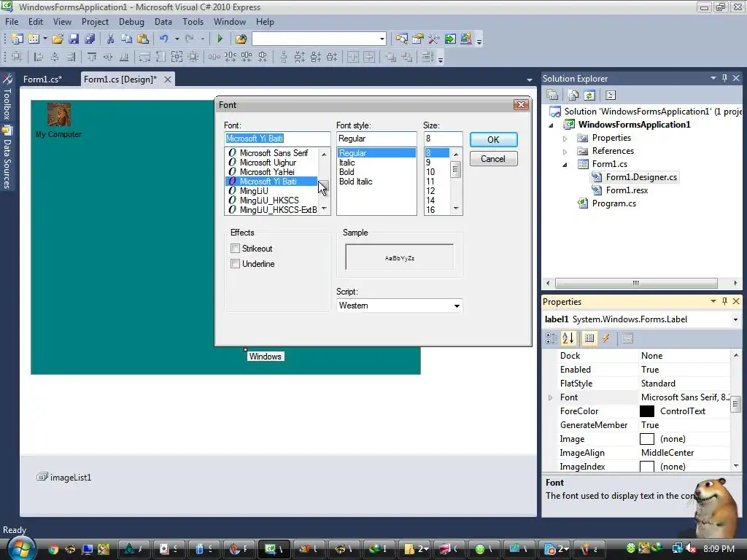Screen dimensions: 747x560
Task: Switch to the Form1.cs* code tab
Action: (x=42, y=79)
